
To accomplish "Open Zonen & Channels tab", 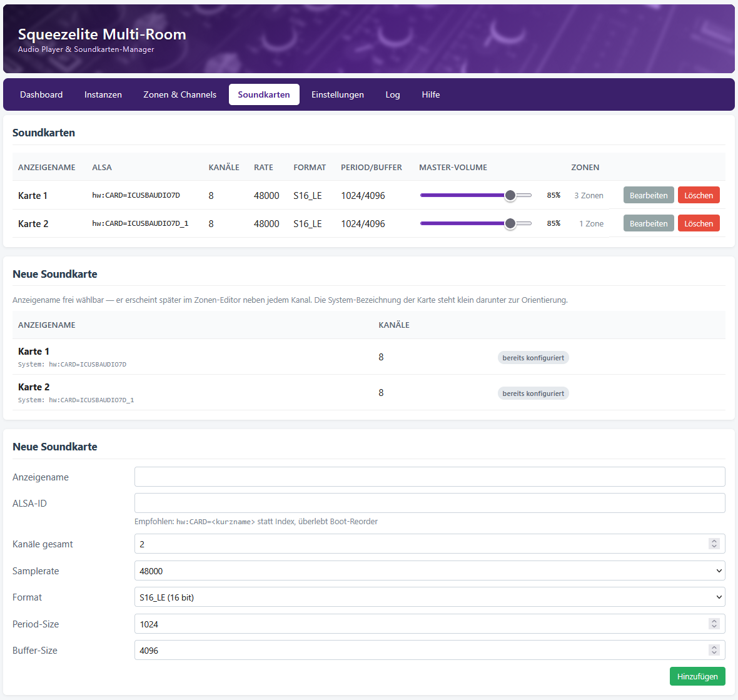I will 179,94.
